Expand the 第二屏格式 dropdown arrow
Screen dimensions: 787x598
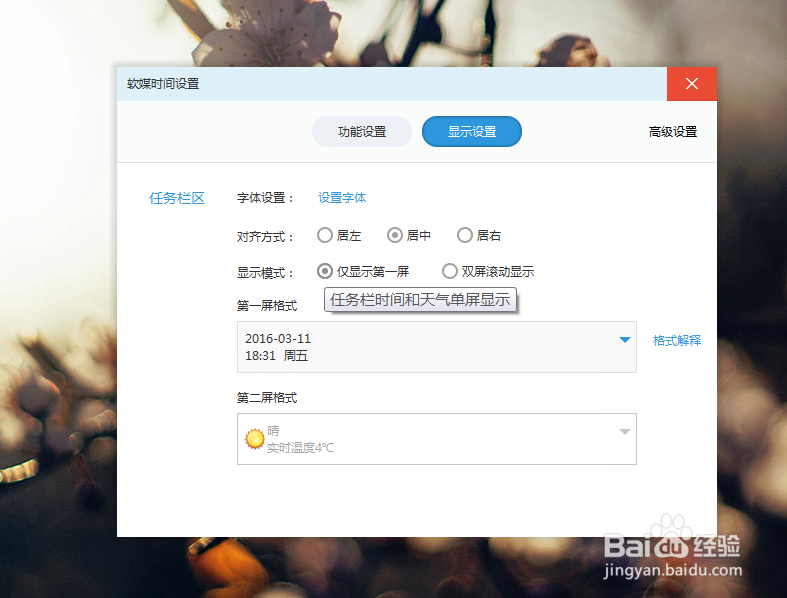[624, 432]
